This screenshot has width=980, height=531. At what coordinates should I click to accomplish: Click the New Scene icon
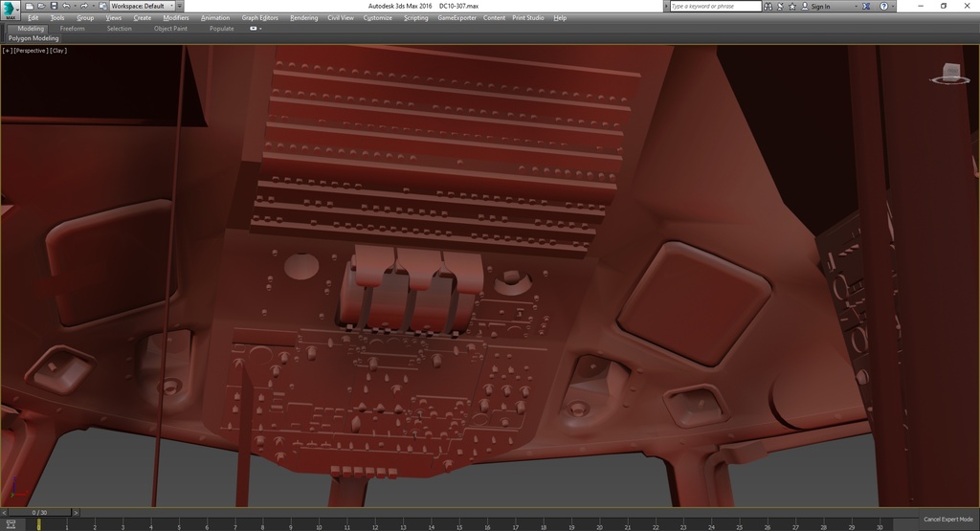click(30, 6)
